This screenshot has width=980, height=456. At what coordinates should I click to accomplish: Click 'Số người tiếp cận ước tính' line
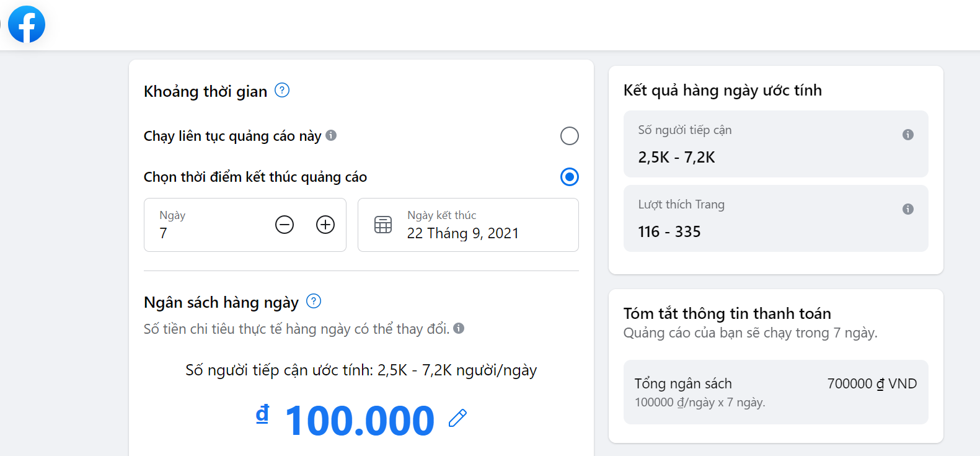361,370
